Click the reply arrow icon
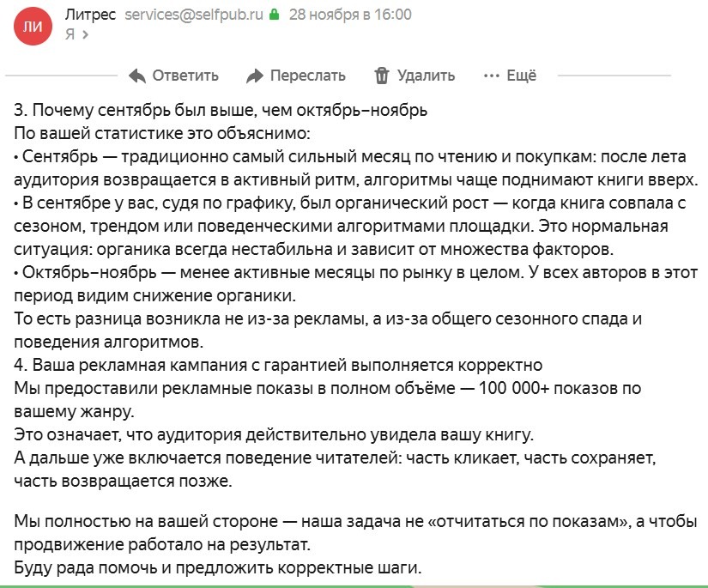708x588 pixels. point(136,76)
